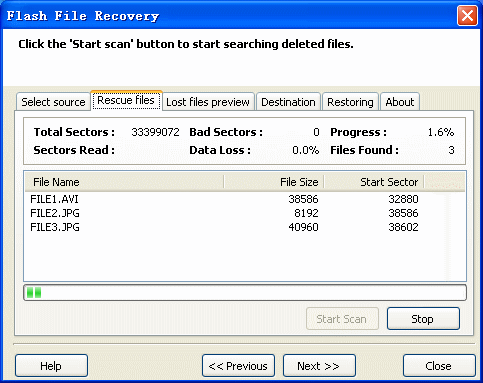
Task: Click the disabled Start Scan button
Action: 342,319
